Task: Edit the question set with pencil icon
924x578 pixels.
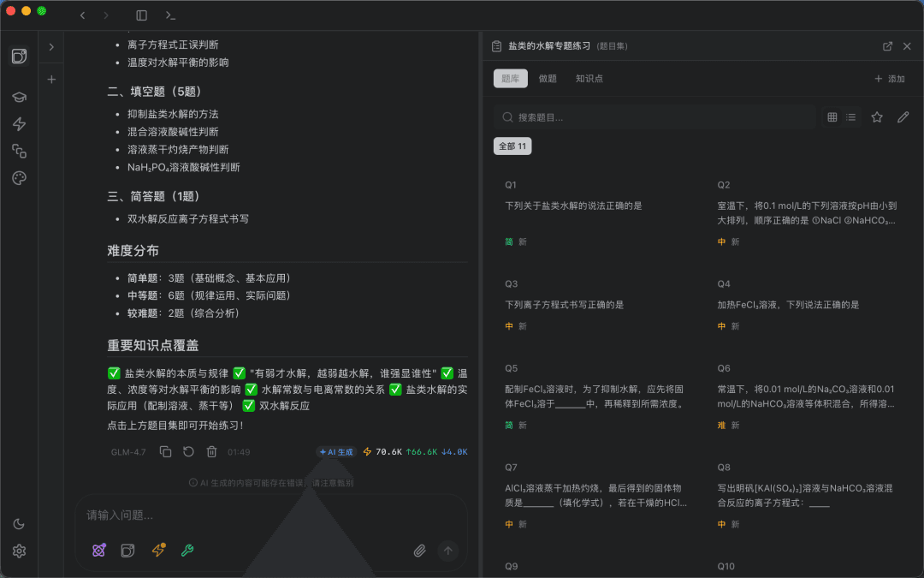Action: [x=903, y=117]
